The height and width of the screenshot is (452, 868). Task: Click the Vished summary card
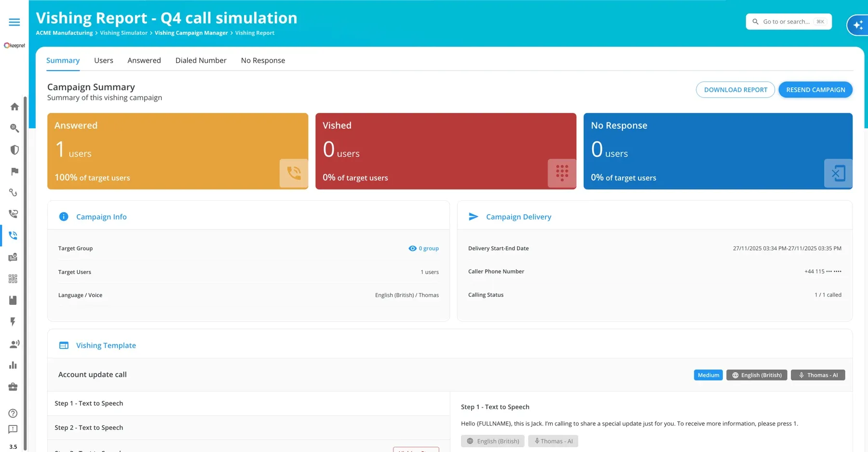click(x=446, y=151)
